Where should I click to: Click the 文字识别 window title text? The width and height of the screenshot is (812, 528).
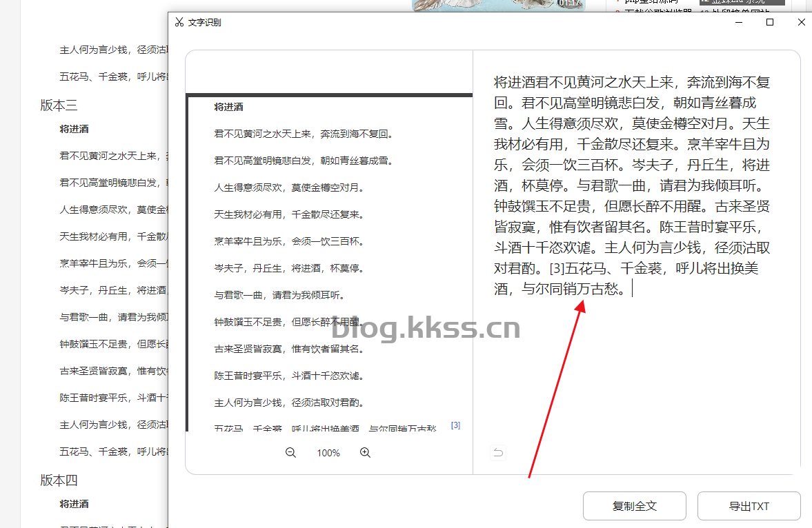pos(204,22)
